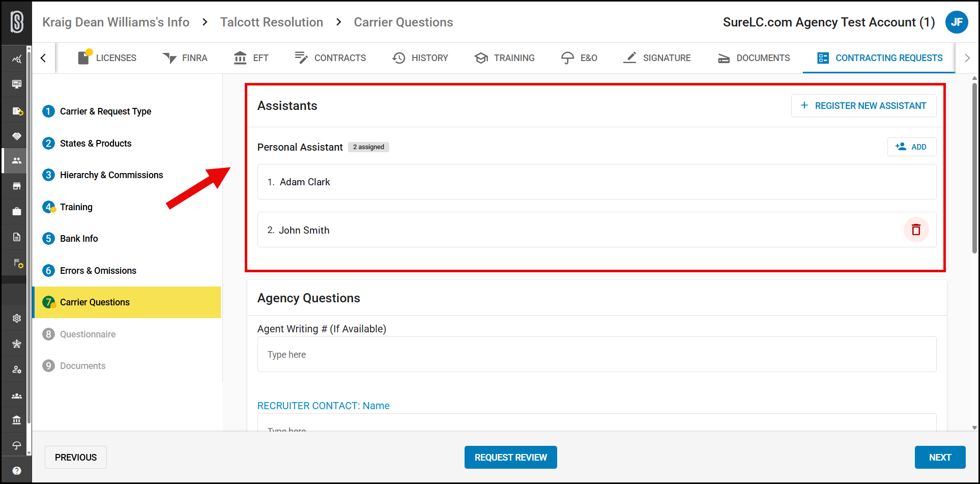Open help question mark icon
This screenshot has width=980, height=484.
[17, 471]
